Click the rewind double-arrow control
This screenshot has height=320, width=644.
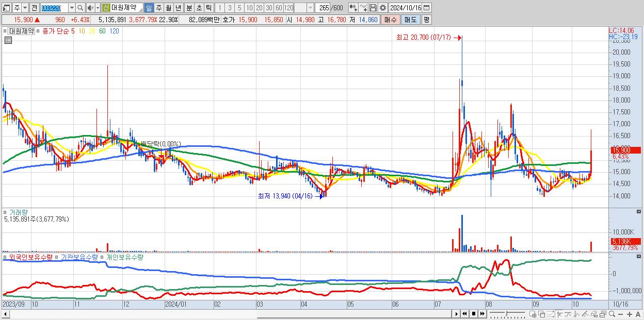(464, 314)
